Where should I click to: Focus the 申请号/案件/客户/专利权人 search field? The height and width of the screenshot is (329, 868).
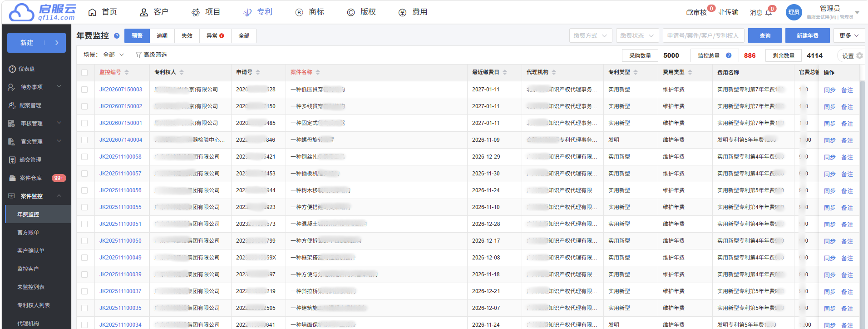[703, 35]
